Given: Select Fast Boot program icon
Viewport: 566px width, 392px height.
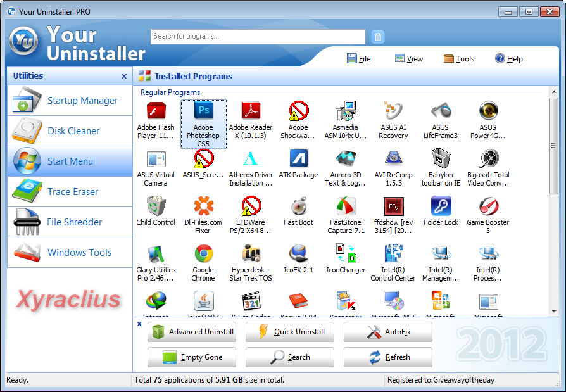Looking at the screenshot, I should click(x=299, y=206).
